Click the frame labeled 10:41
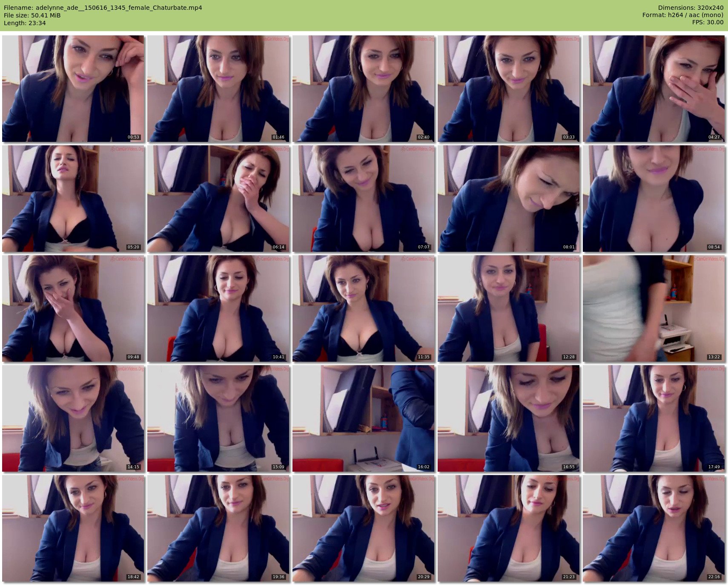 coord(218,308)
